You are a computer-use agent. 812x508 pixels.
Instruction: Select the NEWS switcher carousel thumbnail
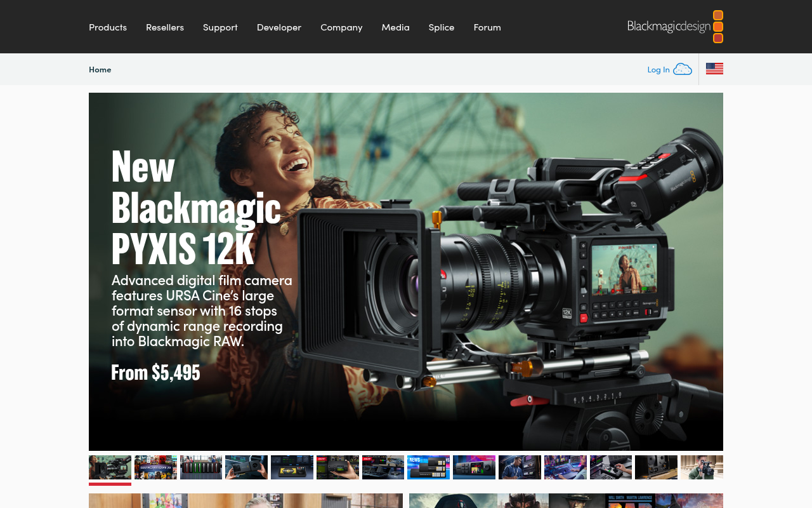click(428, 467)
